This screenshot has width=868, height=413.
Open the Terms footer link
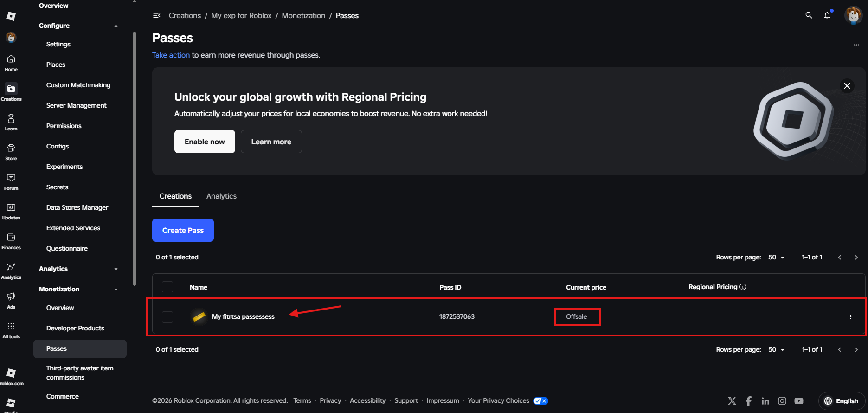pyautogui.click(x=302, y=400)
